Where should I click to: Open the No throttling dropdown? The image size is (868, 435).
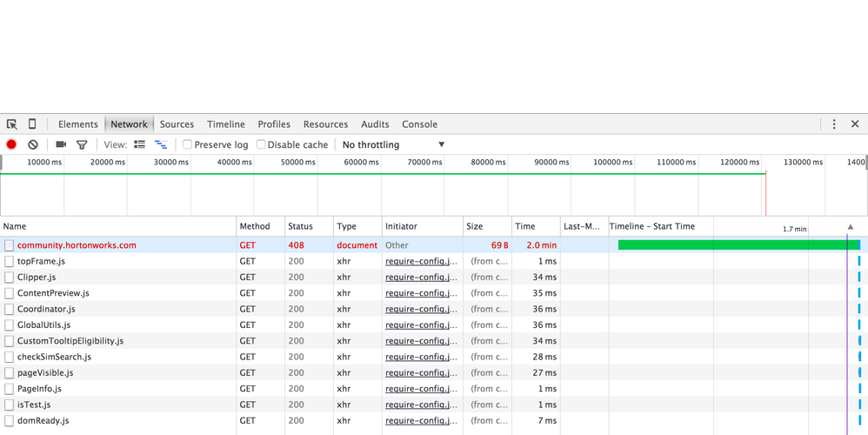pyautogui.click(x=393, y=145)
